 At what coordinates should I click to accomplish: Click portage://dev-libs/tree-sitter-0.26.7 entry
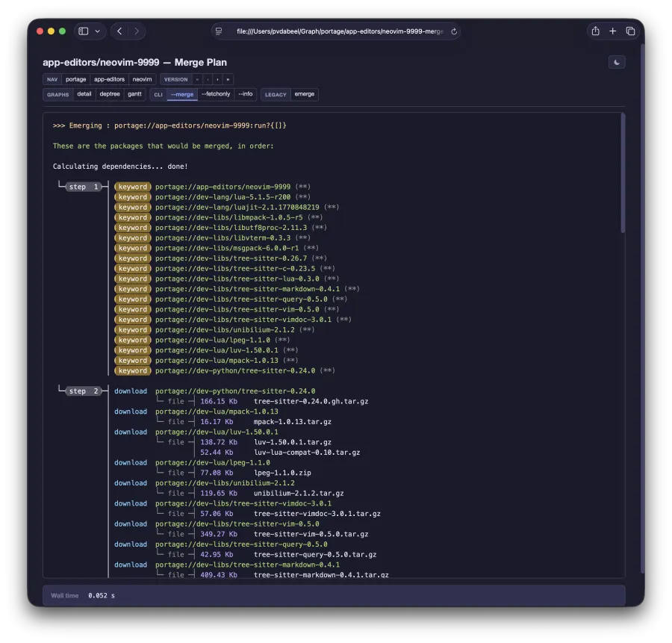tap(231, 258)
